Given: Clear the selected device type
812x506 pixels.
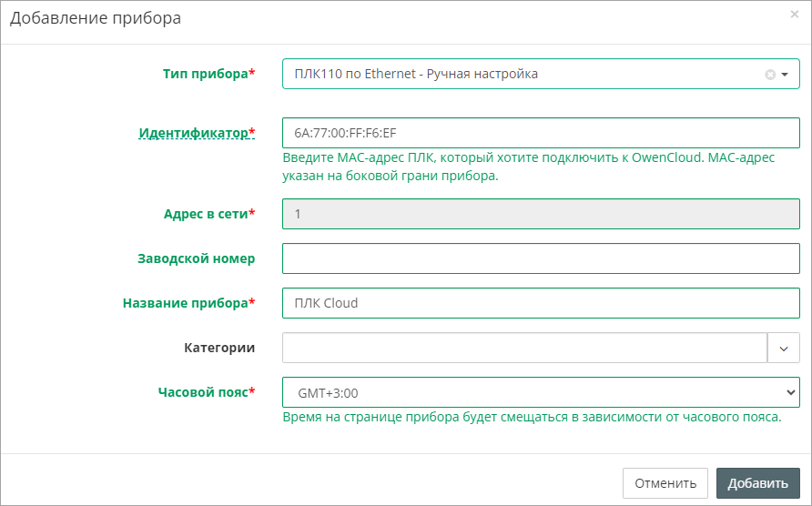Looking at the screenshot, I should [x=770, y=75].
